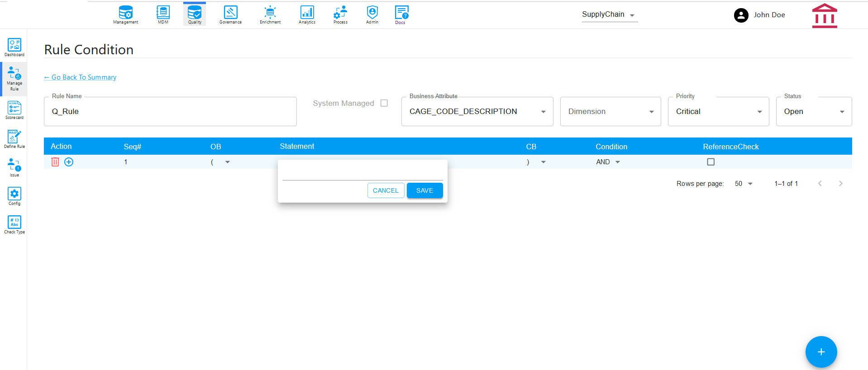The width and height of the screenshot is (868, 370).
Task: Open Scorecard in the sidebar
Action: (14, 110)
